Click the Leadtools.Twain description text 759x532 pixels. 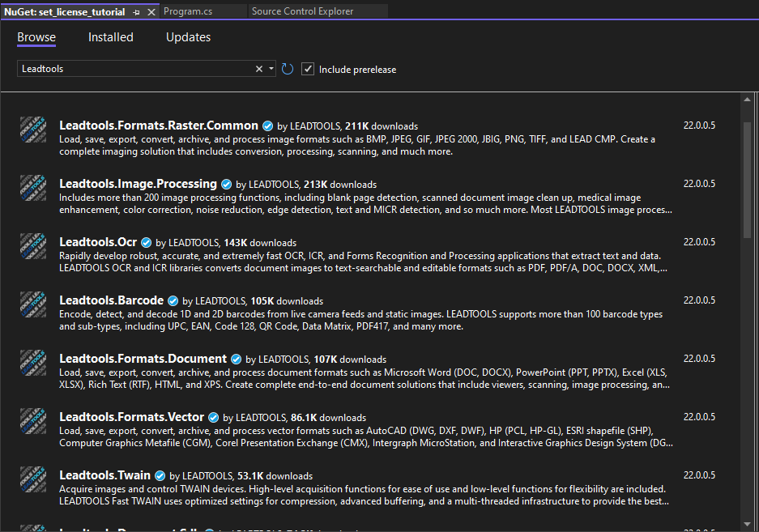(364, 496)
